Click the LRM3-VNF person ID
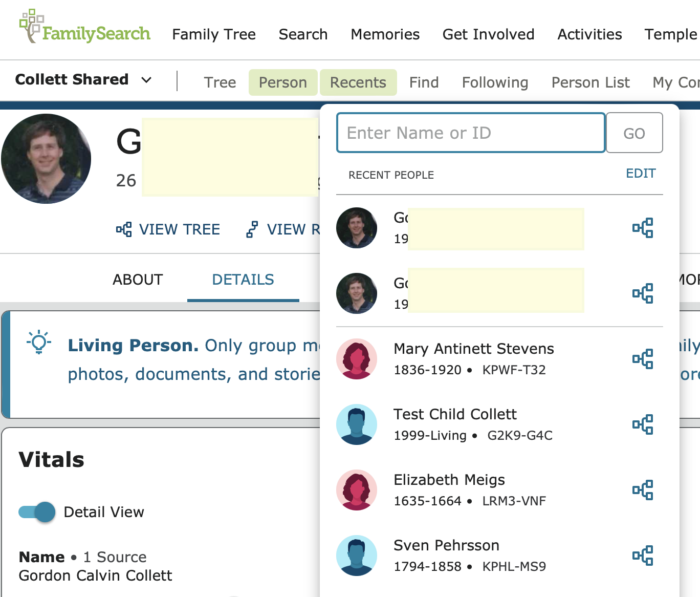Viewport: 700px width, 597px height. [514, 501]
